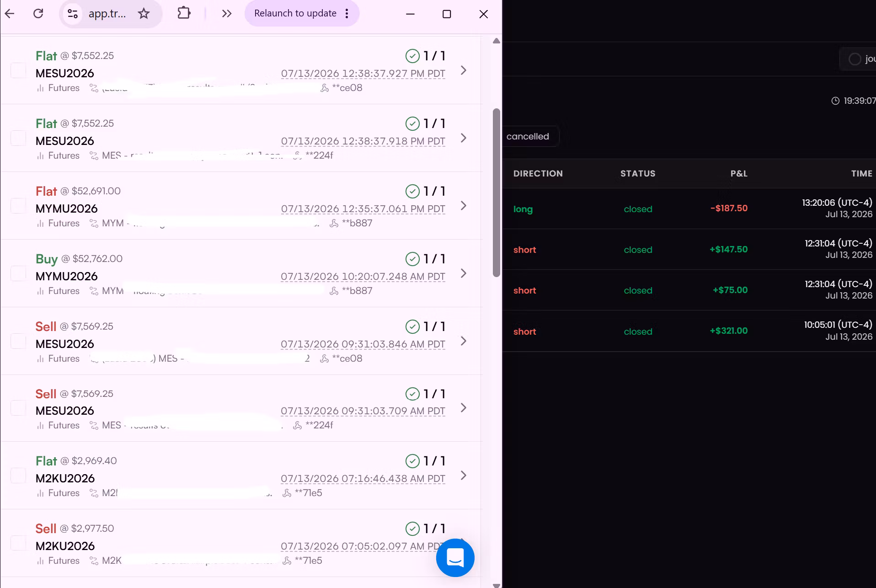Expand Flat M2KU2026 07:16:46 row chevron
Viewport: 876px width, 588px height.
[x=464, y=476]
